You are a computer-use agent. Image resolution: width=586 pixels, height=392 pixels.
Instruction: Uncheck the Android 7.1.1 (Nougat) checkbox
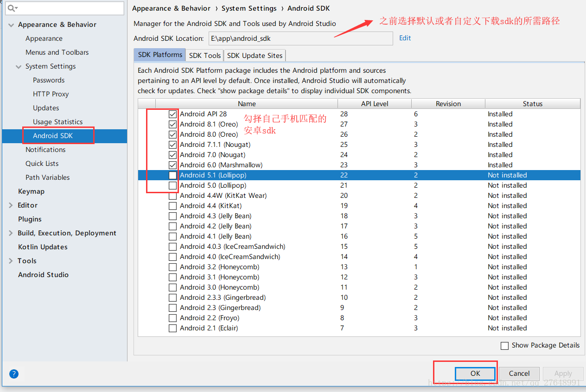pos(173,145)
